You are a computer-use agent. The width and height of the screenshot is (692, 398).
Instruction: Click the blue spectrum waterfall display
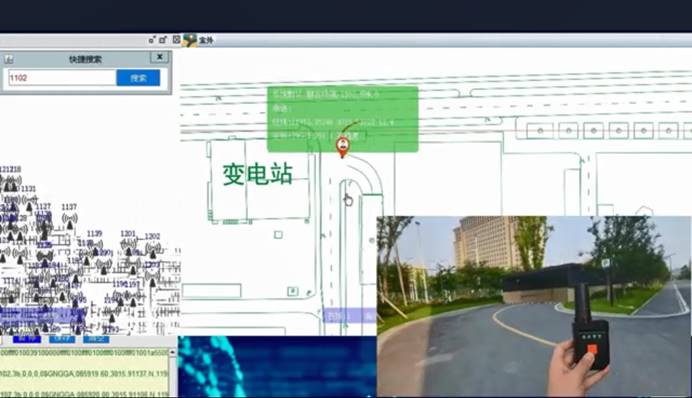pyautogui.click(x=277, y=366)
